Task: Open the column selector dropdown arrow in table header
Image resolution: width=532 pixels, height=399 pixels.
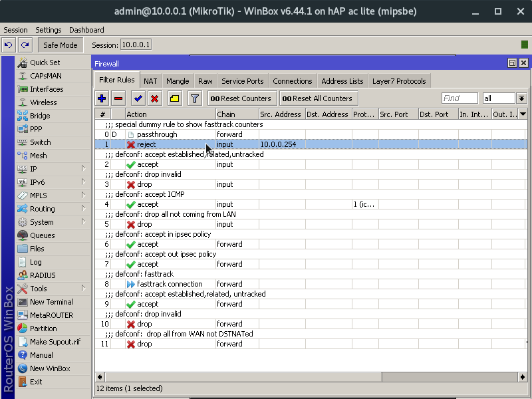Action: 523,114
